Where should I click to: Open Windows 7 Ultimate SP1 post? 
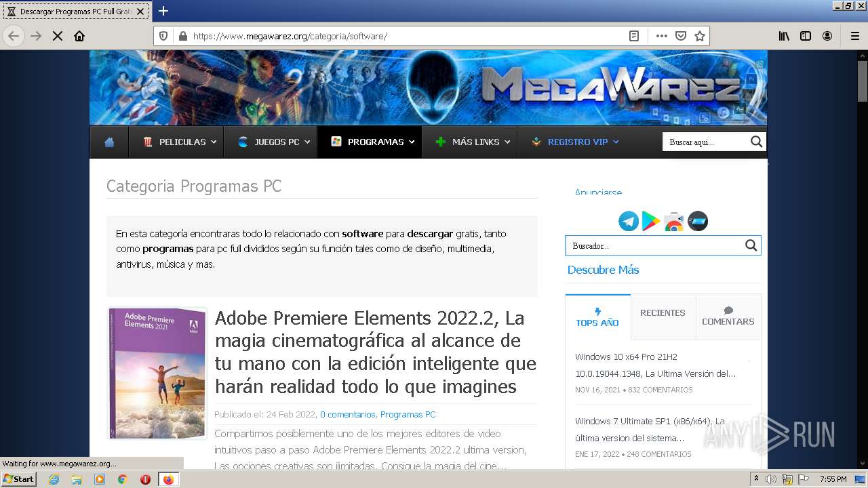point(650,430)
